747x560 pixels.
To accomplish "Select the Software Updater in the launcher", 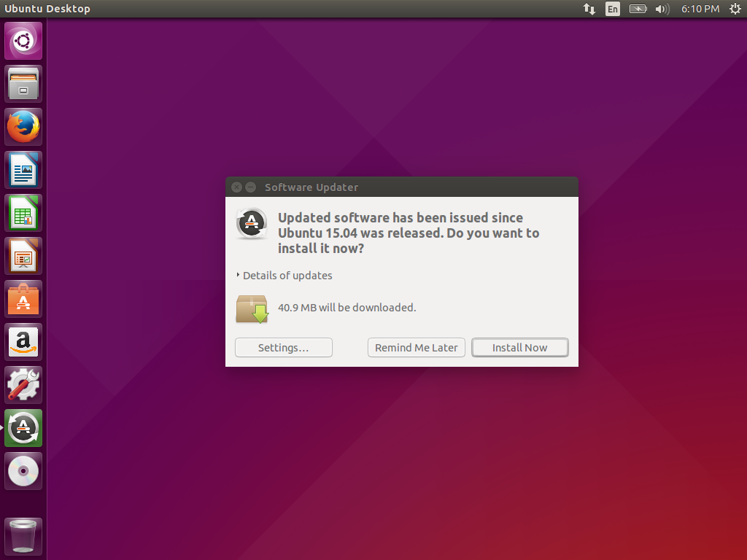I will (x=23, y=427).
